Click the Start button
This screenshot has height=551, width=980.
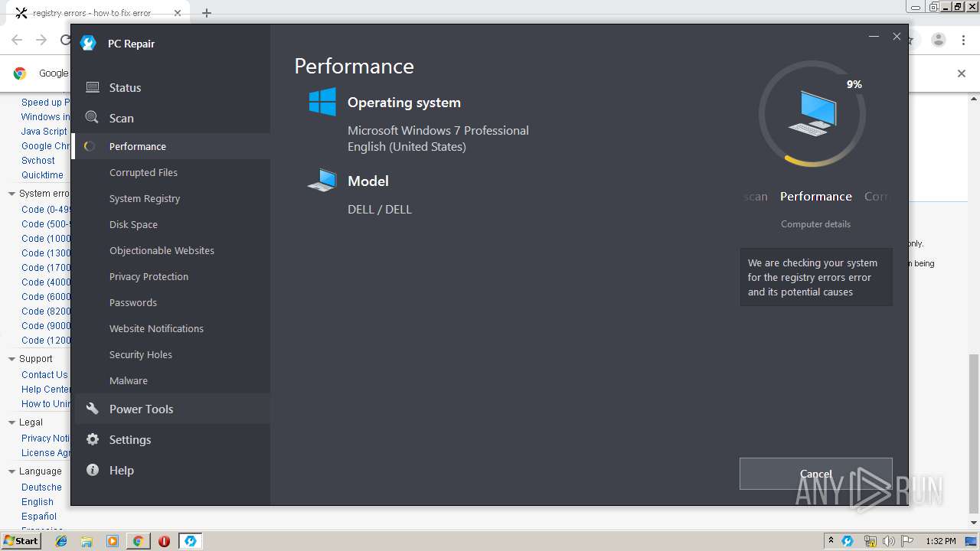(x=21, y=540)
